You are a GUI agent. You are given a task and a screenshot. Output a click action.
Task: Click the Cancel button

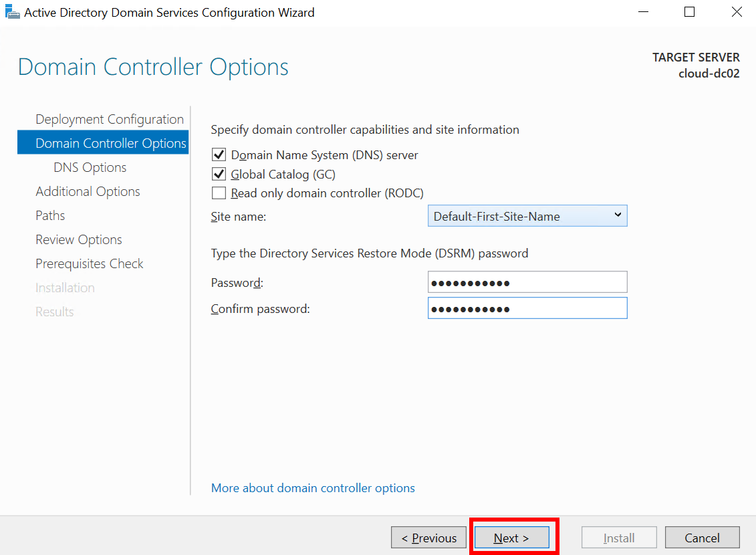point(702,538)
